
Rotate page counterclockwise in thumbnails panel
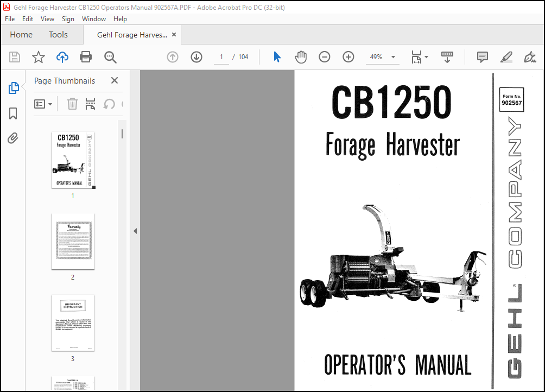click(109, 104)
